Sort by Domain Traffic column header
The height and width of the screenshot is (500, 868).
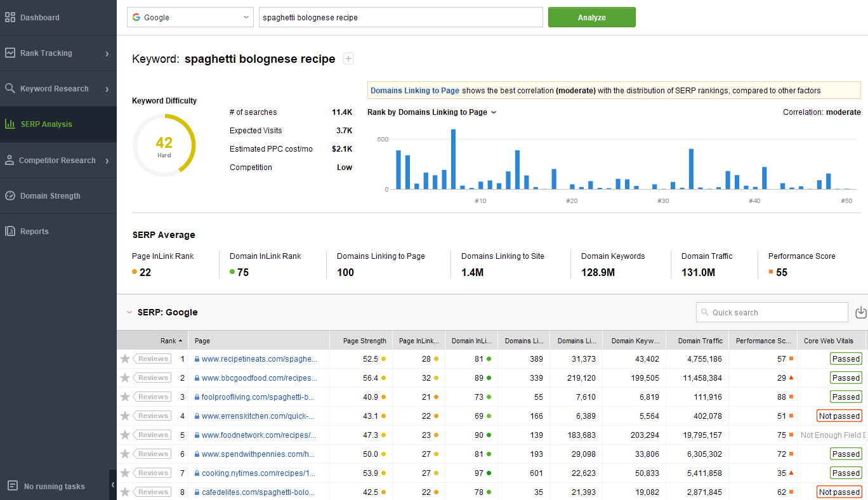[697, 341]
